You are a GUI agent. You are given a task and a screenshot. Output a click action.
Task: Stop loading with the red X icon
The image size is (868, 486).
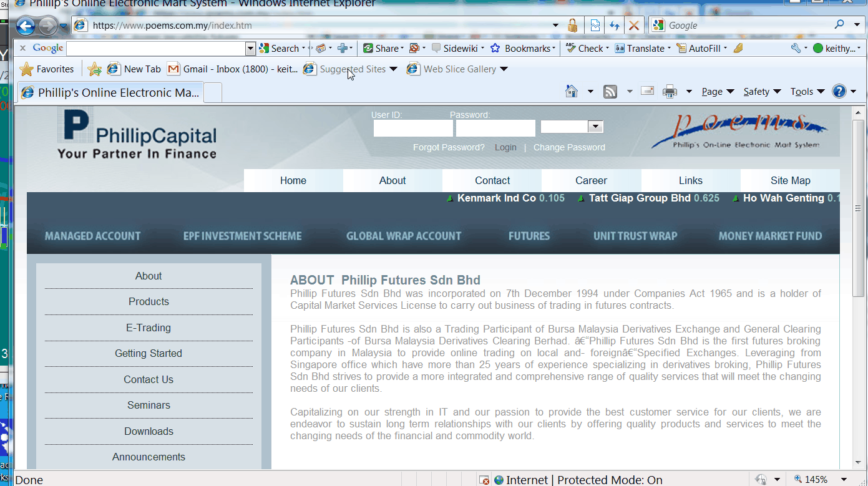coord(634,26)
